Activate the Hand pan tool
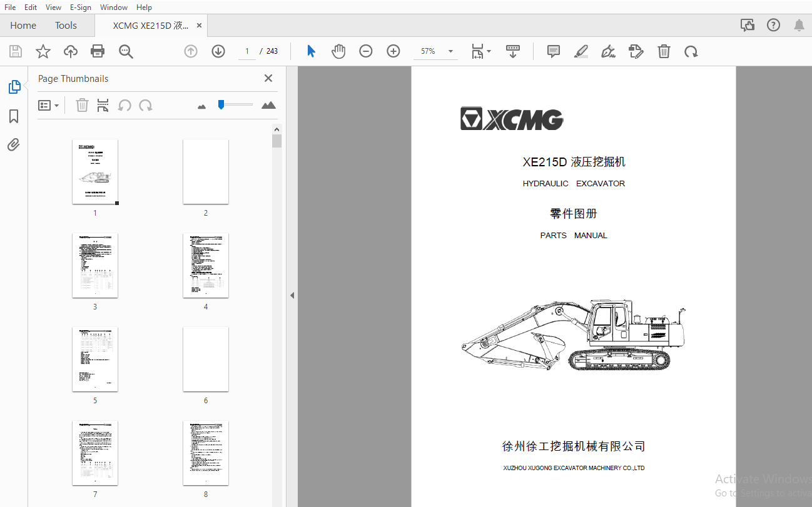The width and height of the screenshot is (812, 507). pyautogui.click(x=338, y=51)
